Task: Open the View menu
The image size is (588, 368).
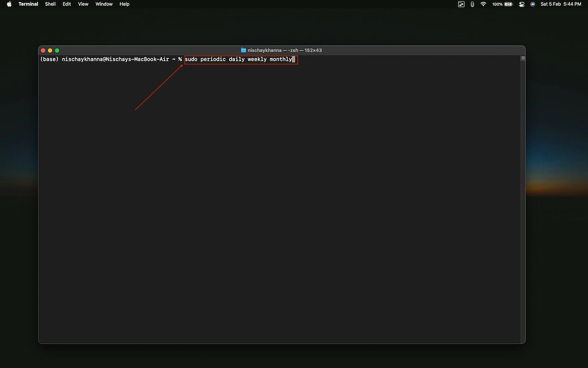Action: click(83, 4)
